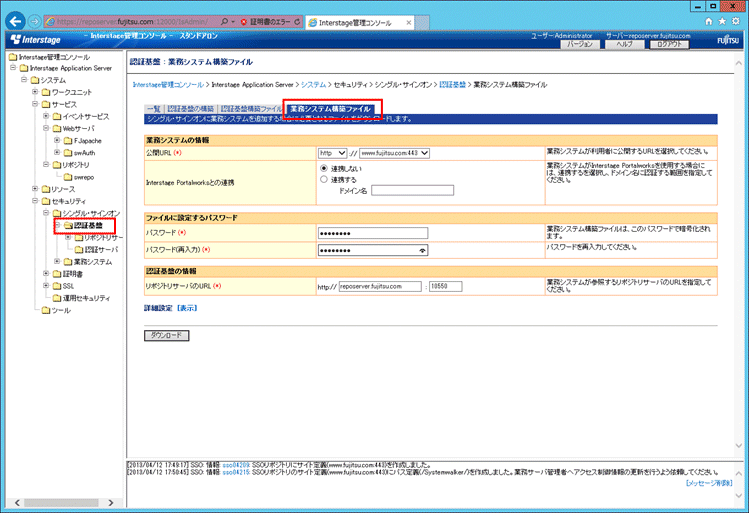
Task: Click the repository server hostname field
Action: (x=380, y=287)
